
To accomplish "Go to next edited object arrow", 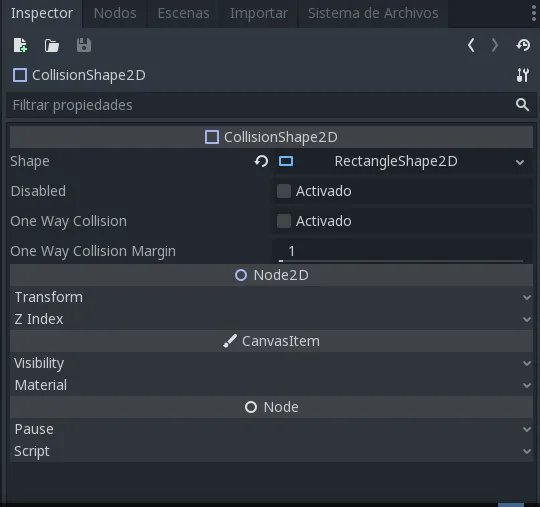I will [495, 45].
